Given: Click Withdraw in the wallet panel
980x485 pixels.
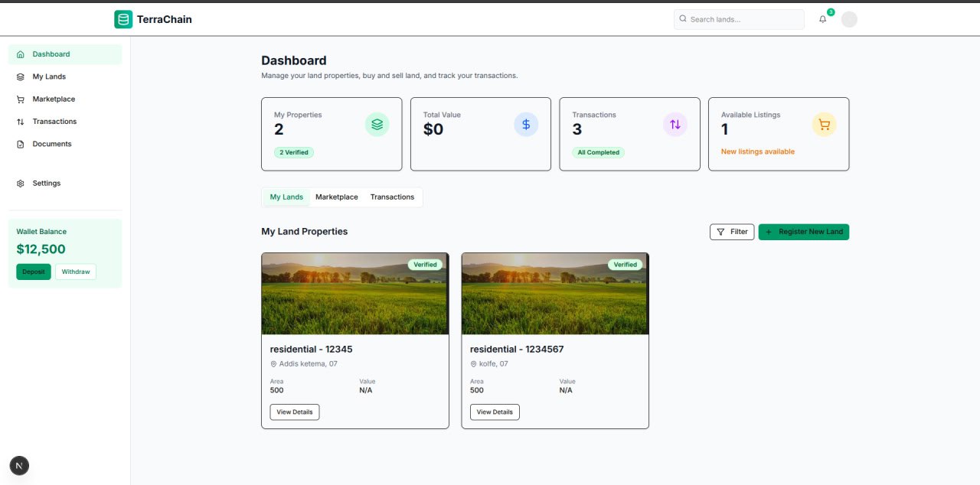Looking at the screenshot, I should [x=75, y=272].
